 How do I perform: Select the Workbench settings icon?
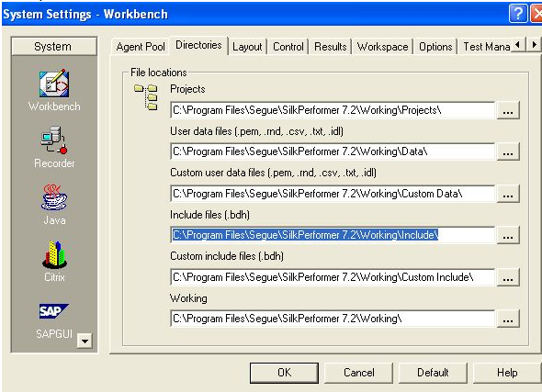click(54, 84)
